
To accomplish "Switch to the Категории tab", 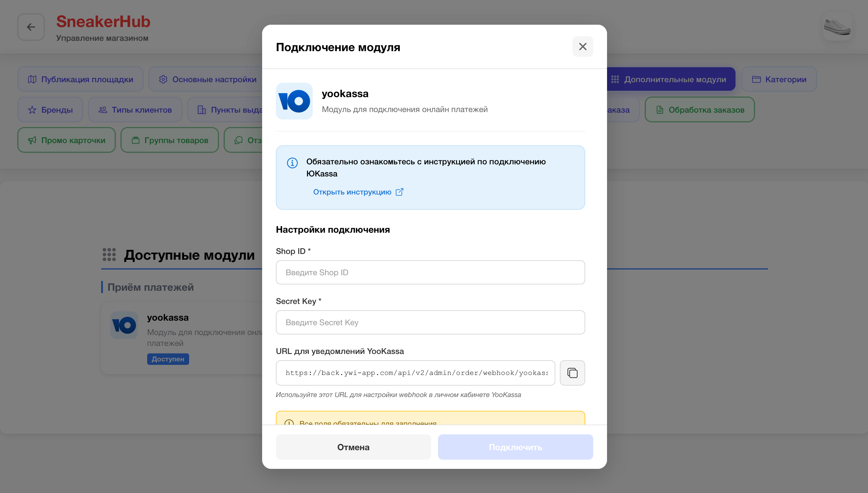I will [779, 79].
